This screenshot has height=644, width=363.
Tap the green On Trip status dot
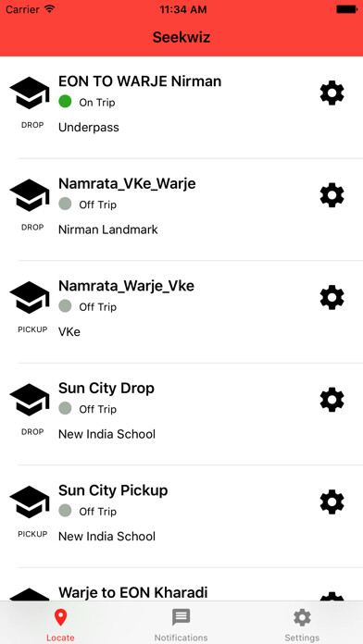click(x=65, y=102)
